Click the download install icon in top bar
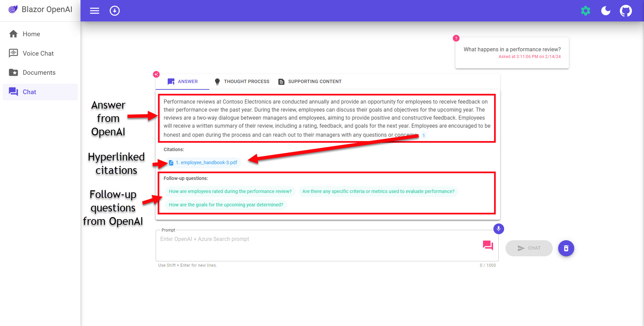This screenshot has width=644, height=326. click(115, 11)
